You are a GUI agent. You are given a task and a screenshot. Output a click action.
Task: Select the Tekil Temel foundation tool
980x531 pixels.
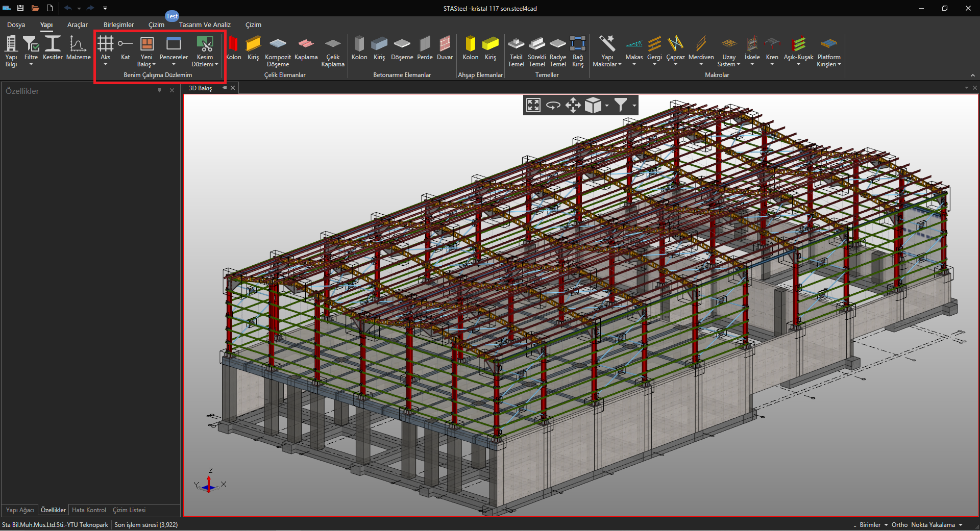point(516,44)
